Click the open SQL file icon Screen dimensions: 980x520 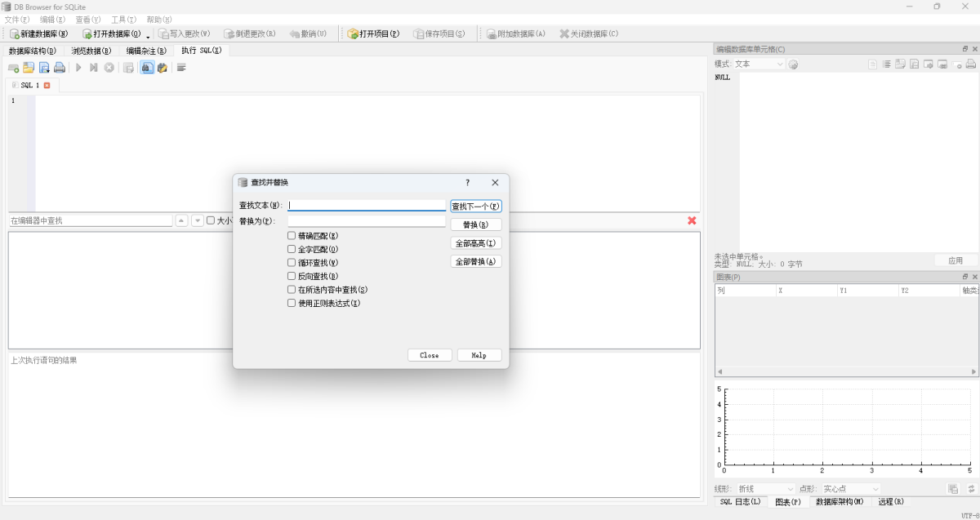click(29, 68)
